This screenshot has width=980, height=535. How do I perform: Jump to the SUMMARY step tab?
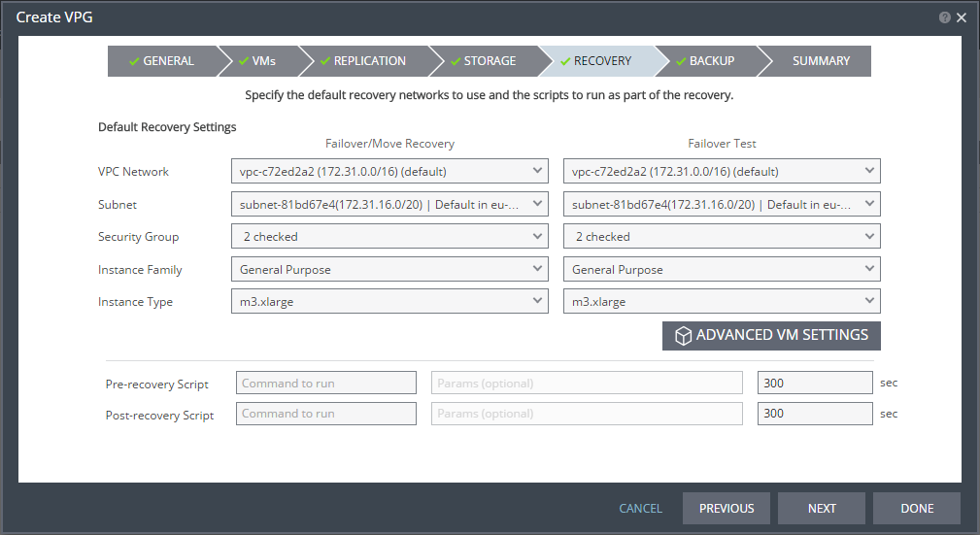click(x=814, y=61)
